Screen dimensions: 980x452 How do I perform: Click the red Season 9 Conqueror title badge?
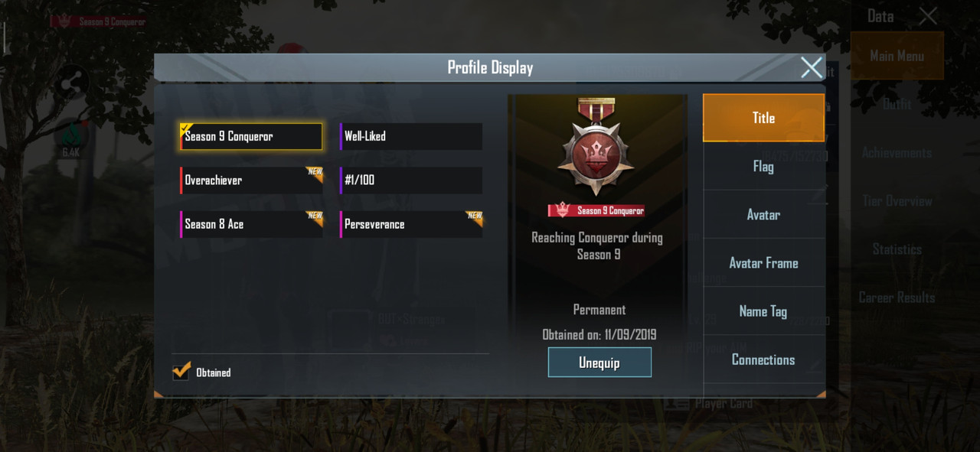click(597, 210)
